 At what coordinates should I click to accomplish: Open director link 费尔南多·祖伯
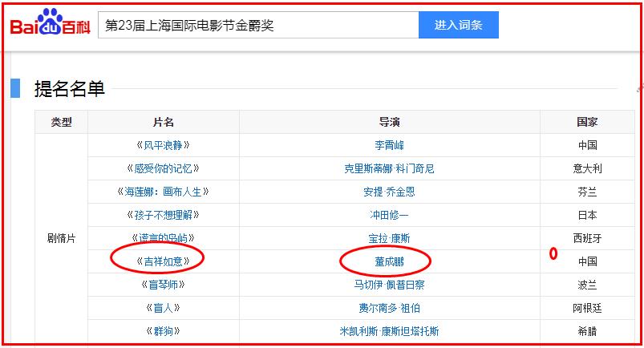click(x=389, y=308)
